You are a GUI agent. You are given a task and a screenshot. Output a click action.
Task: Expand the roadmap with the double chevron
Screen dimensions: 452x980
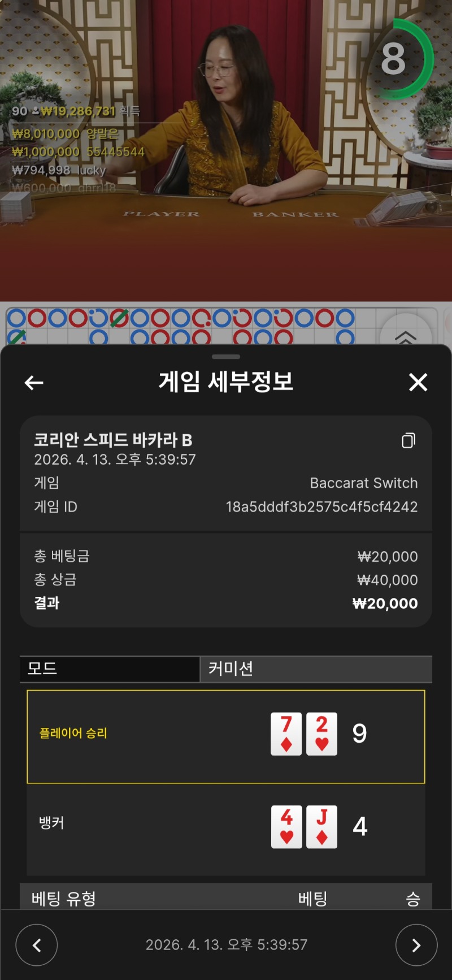point(406,337)
